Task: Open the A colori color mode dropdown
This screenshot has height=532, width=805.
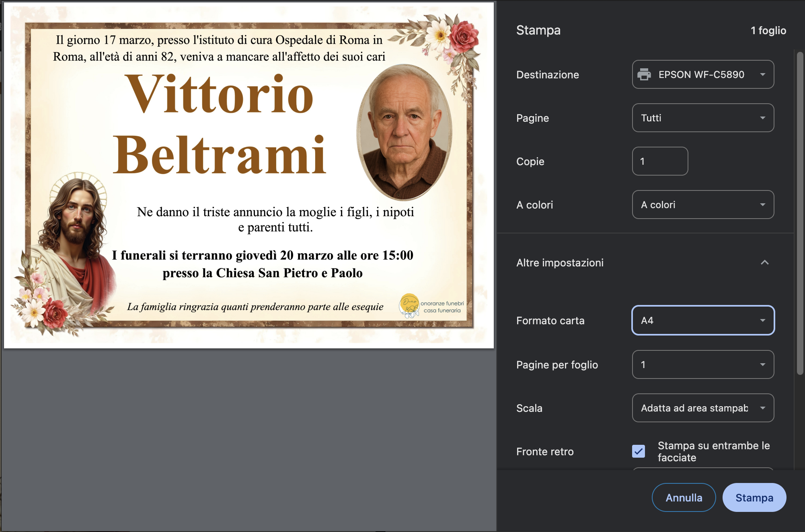Action: pos(702,205)
